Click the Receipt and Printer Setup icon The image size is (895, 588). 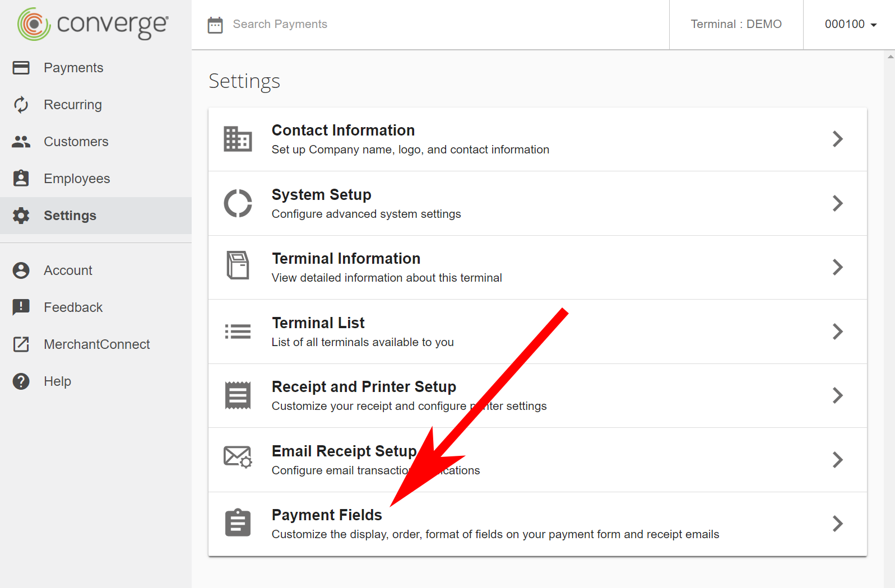[238, 395]
